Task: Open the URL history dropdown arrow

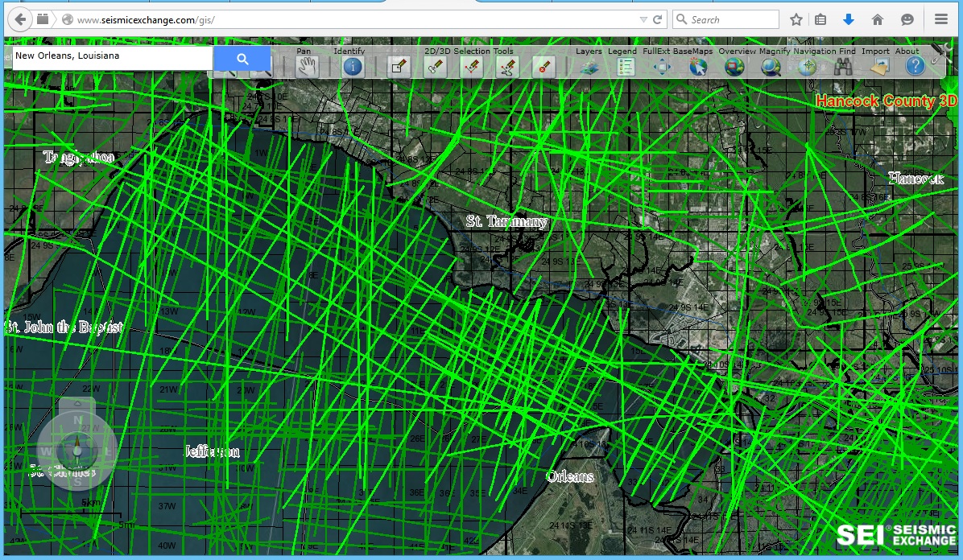Action: point(643,19)
